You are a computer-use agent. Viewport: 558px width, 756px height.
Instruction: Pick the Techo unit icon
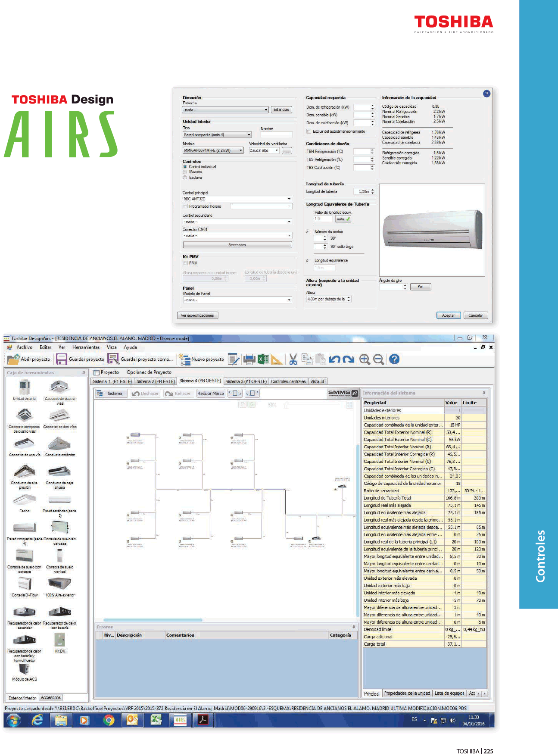[x=25, y=500]
